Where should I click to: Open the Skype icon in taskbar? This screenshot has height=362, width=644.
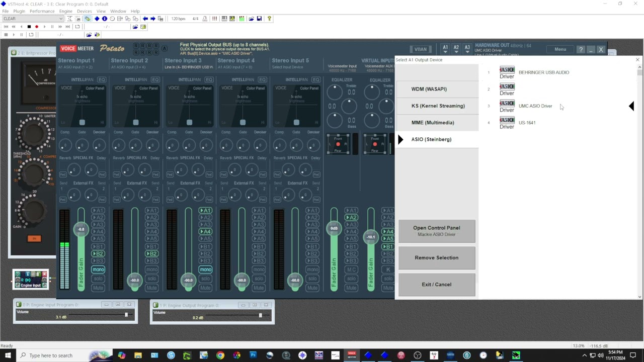coord(171,355)
